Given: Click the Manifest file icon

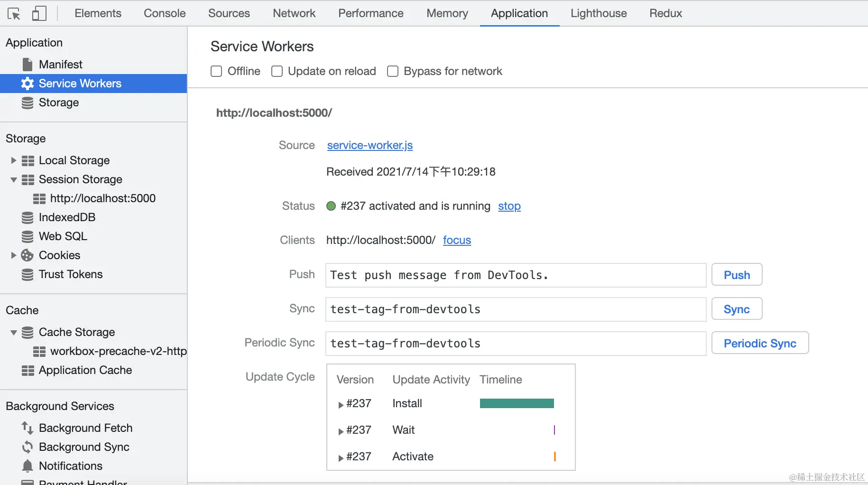Looking at the screenshot, I should click(x=28, y=65).
